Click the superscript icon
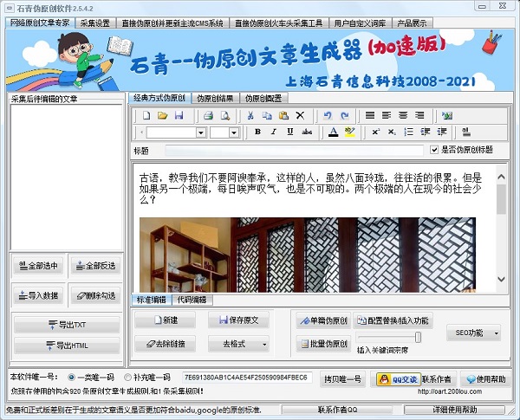This screenshot has height=420, width=520. click(375, 132)
